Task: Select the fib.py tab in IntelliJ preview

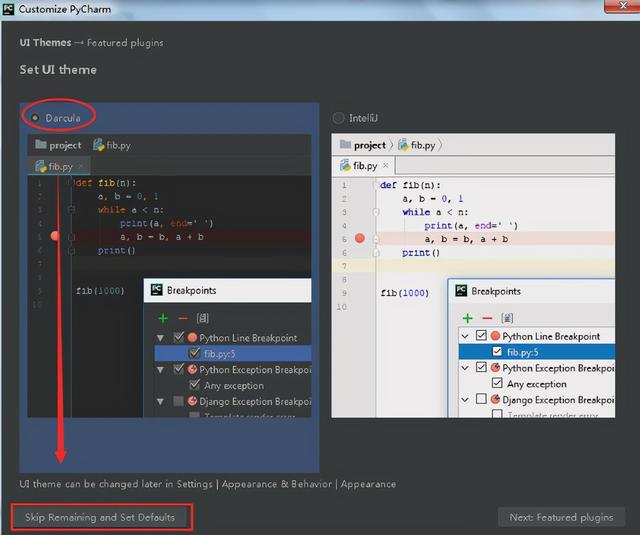Action: (x=363, y=166)
